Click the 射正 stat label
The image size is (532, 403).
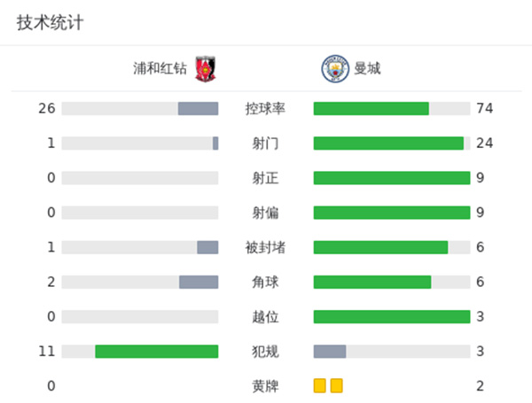point(265,178)
